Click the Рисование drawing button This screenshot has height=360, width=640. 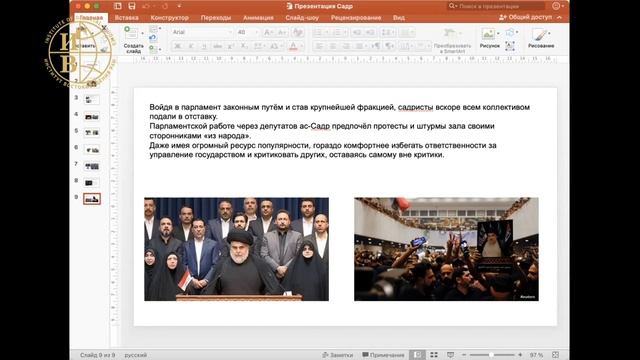(x=541, y=38)
